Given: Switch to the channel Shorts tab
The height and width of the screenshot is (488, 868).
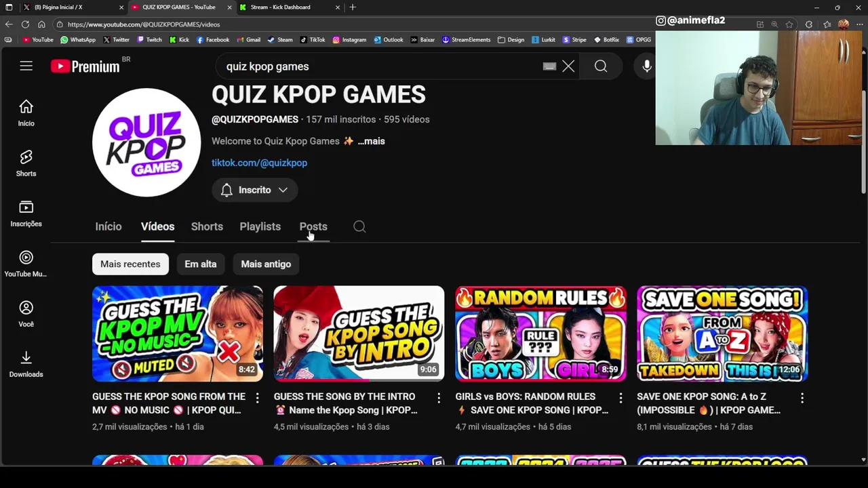Looking at the screenshot, I should (207, 226).
